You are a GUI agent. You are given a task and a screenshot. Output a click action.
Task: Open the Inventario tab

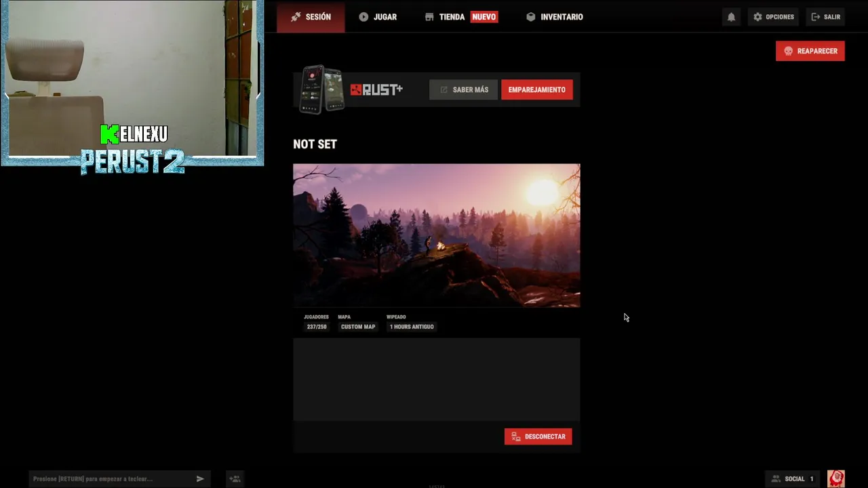click(x=555, y=17)
